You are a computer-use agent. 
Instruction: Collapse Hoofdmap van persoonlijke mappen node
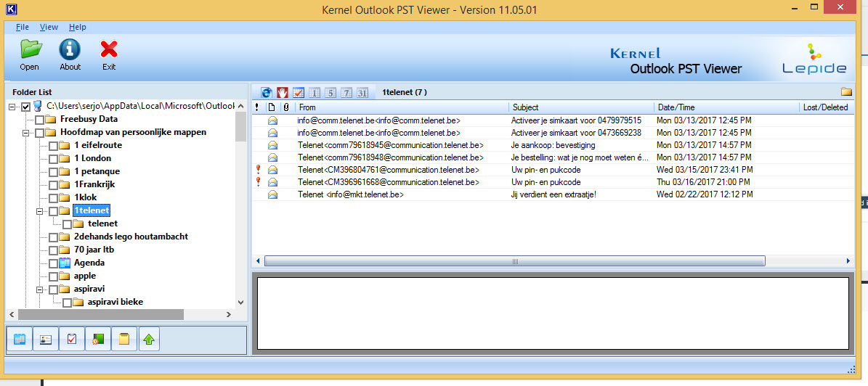point(26,133)
